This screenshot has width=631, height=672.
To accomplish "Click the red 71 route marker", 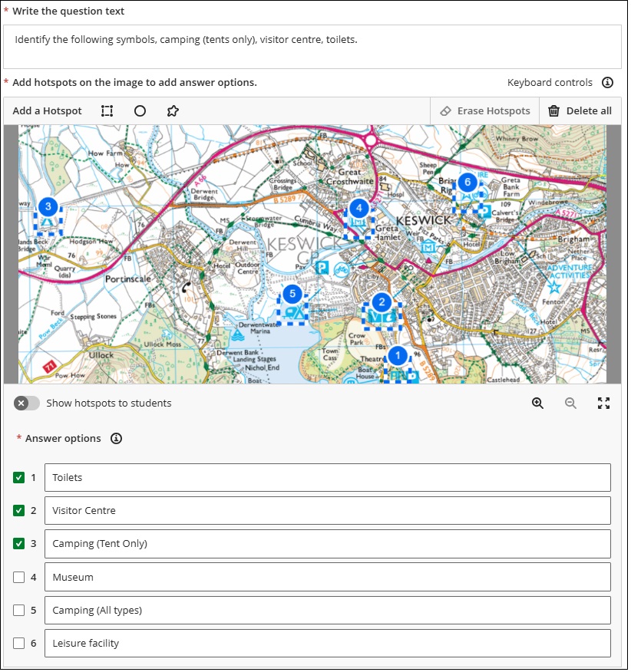I will pos(50,367).
